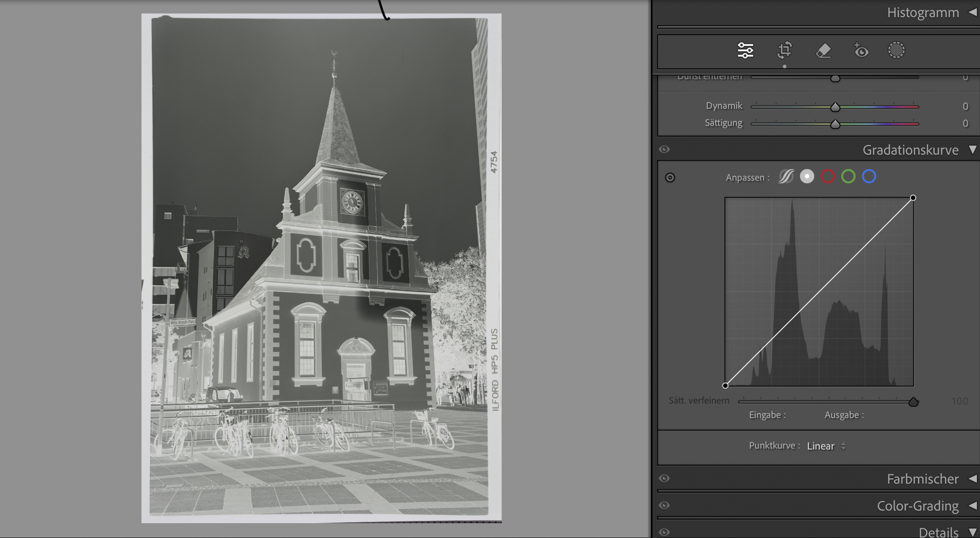Viewport: 980px width, 538px height.
Task: Activate the tone curve target adjustment tool
Action: coord(670,178)
